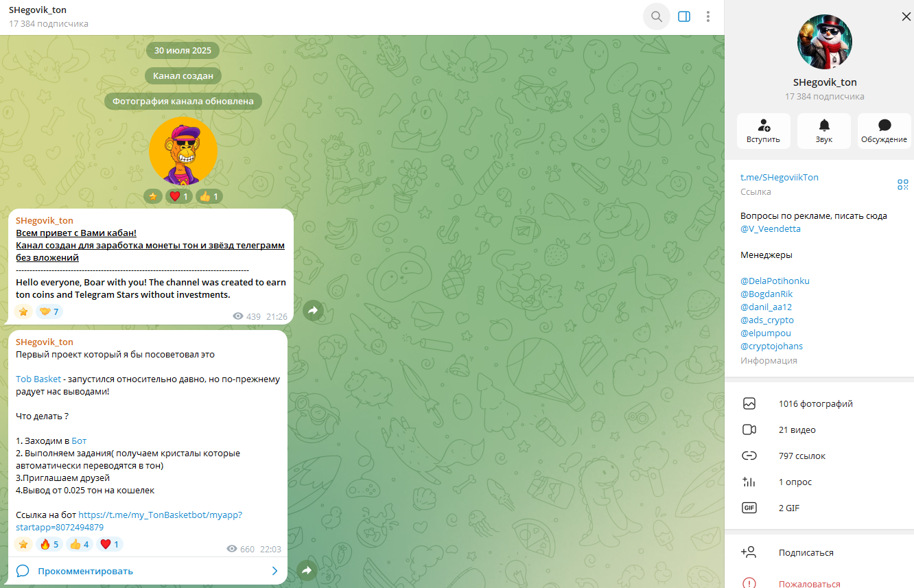Click the video camera icon beside 21 видео
This screenshot has width=914, height=588.
tap(749, 430)
